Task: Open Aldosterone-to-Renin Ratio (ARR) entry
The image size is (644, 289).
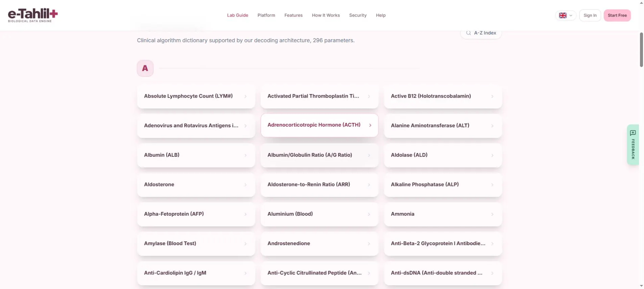Action: click(319, 185)
